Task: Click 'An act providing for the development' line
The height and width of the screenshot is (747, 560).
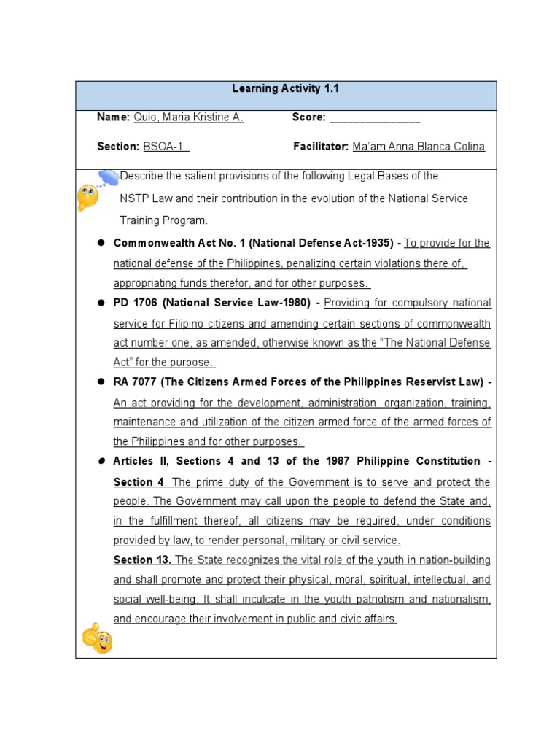Action: pyautogui.click(x=302, y=403)
